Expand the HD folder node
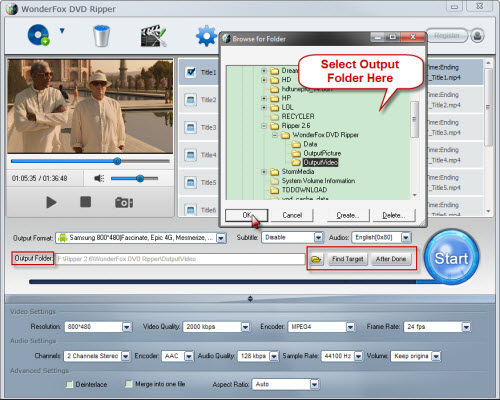The image size is (500, 400). [264, 80]
